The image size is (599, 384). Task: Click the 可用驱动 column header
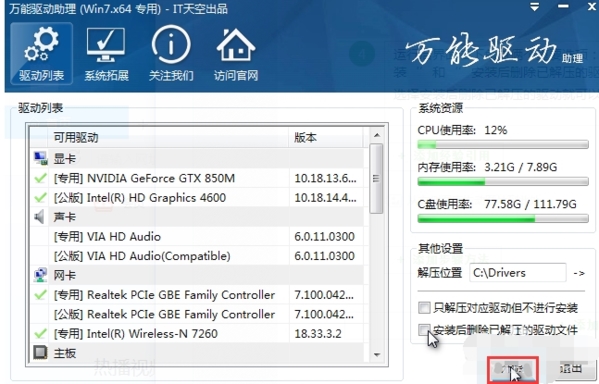pyautogui.click(x=168, y=138)
